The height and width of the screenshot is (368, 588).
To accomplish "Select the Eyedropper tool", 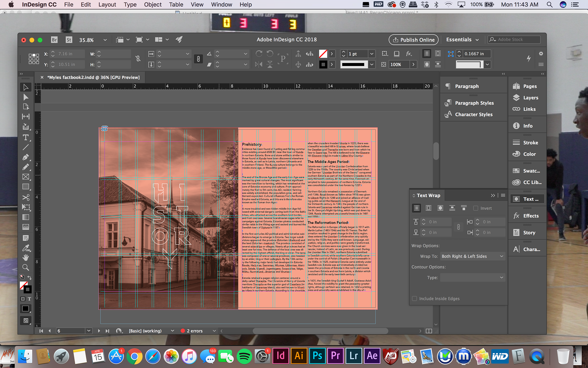I will pyautogui.click(x=26, y=248).
